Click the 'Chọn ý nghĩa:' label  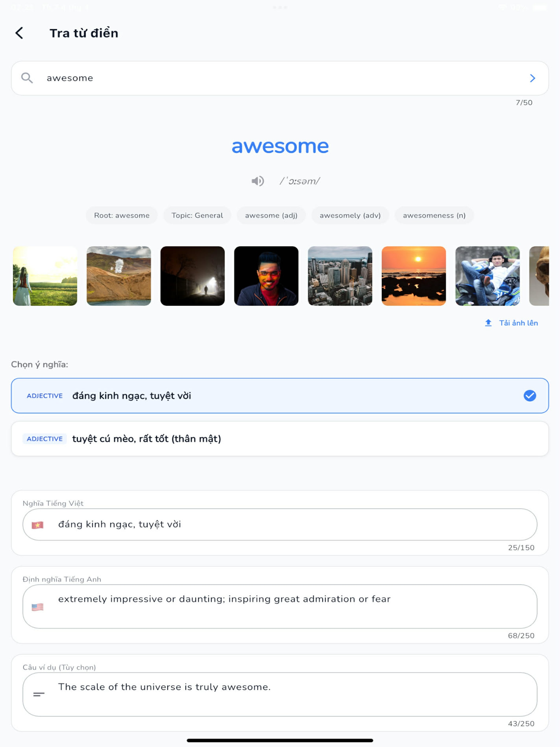40,364
